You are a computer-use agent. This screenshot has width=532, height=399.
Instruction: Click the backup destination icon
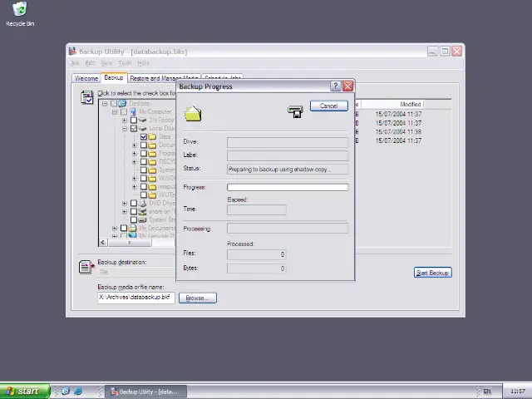86,267
